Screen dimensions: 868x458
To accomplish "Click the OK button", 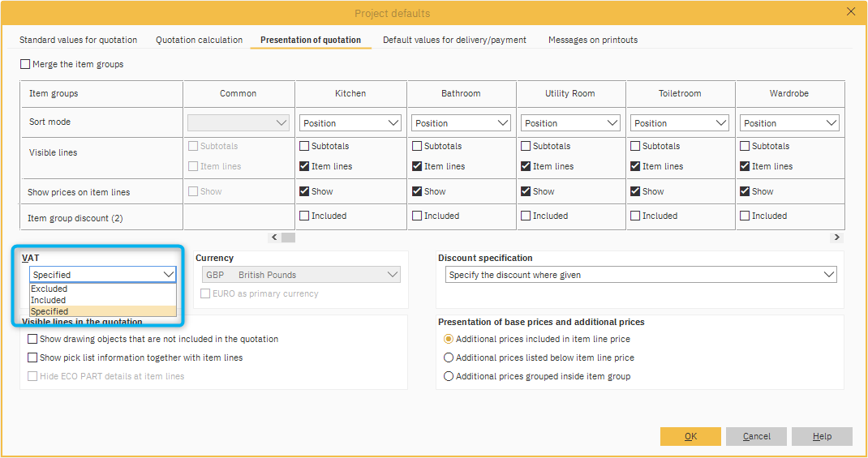I will click(690, 436).
